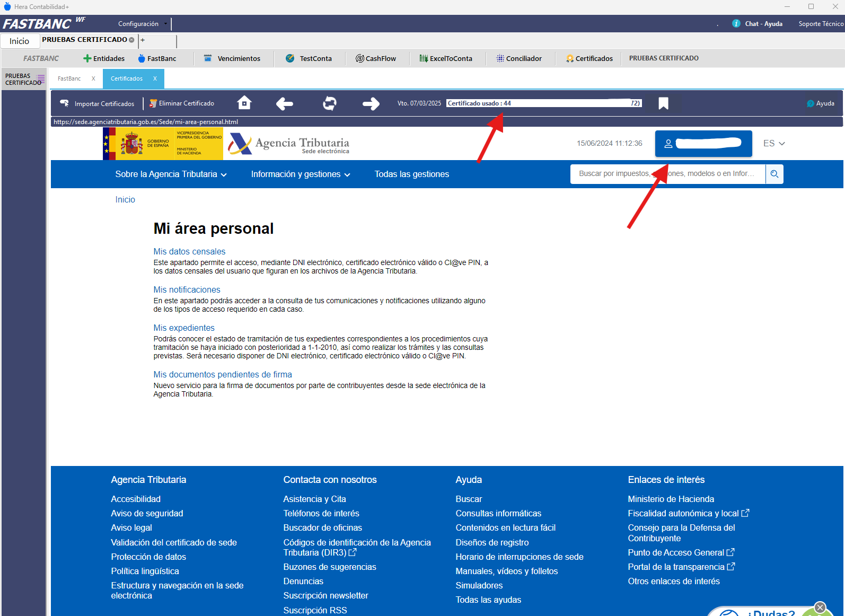The height and width of the screenshot is (616, 845).
Task: Open Validación del certificado de sede
Action: (x=174, y=542)
